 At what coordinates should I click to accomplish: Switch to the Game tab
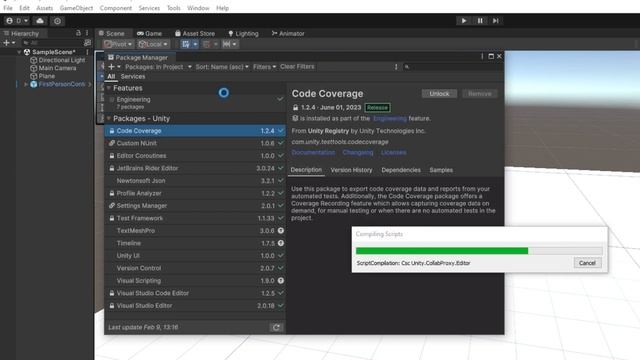tap(149, 33)
